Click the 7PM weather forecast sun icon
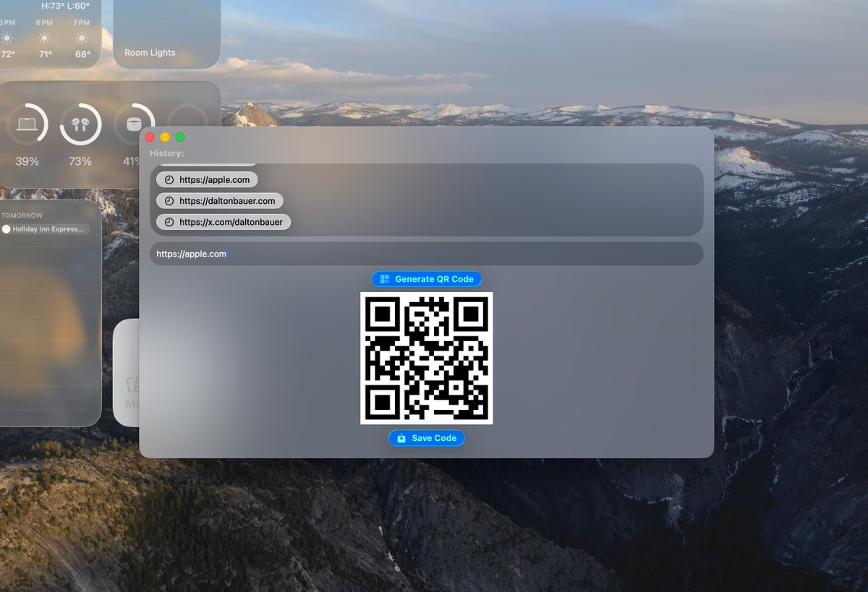This screenshot has width=868, height=592. pyautogui.click(x=82, y=38)
